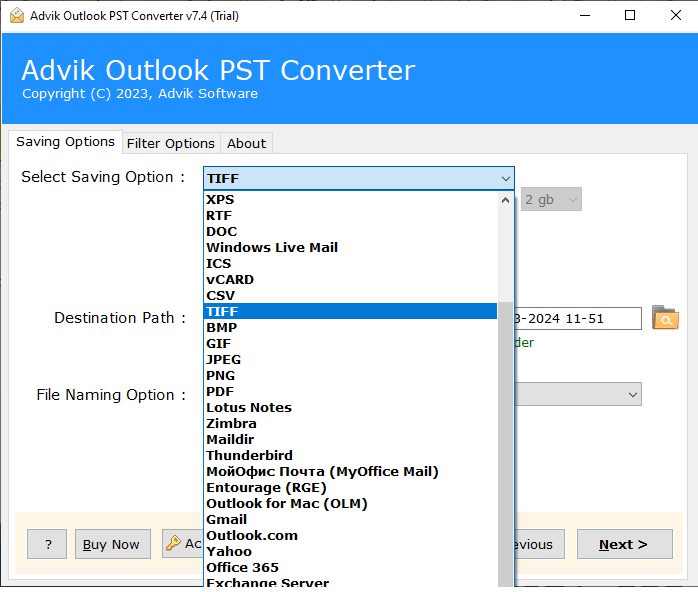Click the folder browse icon beside Destination Path
698x592 pixels.
[x=665, y=318]
